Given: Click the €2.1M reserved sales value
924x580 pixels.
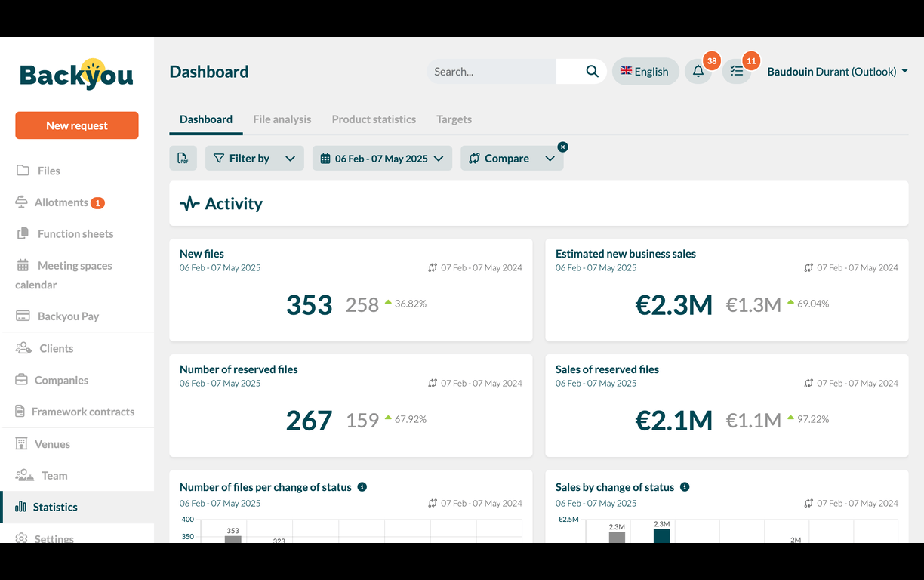Looking at the screenshot, I should click(x=674, y=421).
